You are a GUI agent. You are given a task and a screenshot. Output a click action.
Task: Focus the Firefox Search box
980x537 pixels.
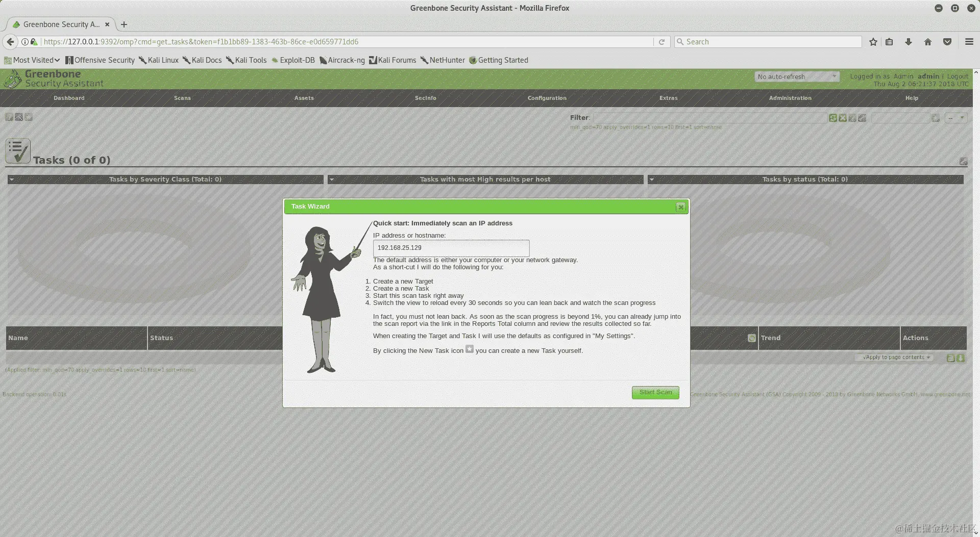(768, 42)
